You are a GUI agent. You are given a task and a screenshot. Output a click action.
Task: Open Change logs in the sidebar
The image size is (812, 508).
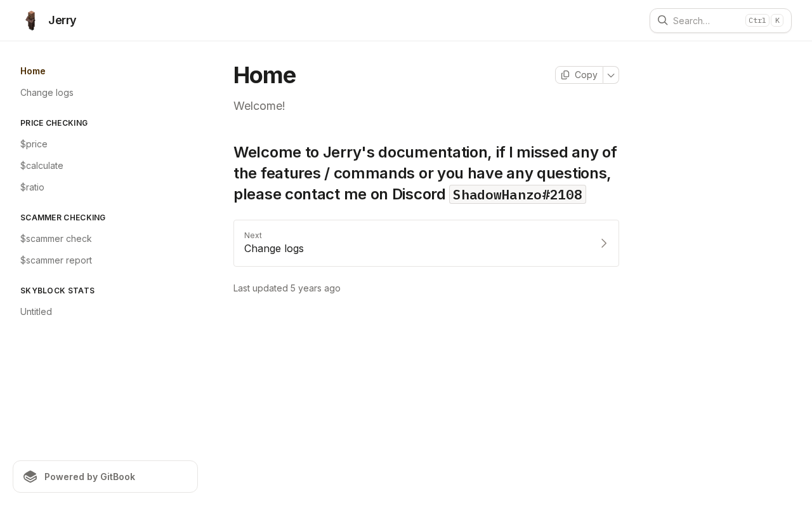[x=47, y=93]
